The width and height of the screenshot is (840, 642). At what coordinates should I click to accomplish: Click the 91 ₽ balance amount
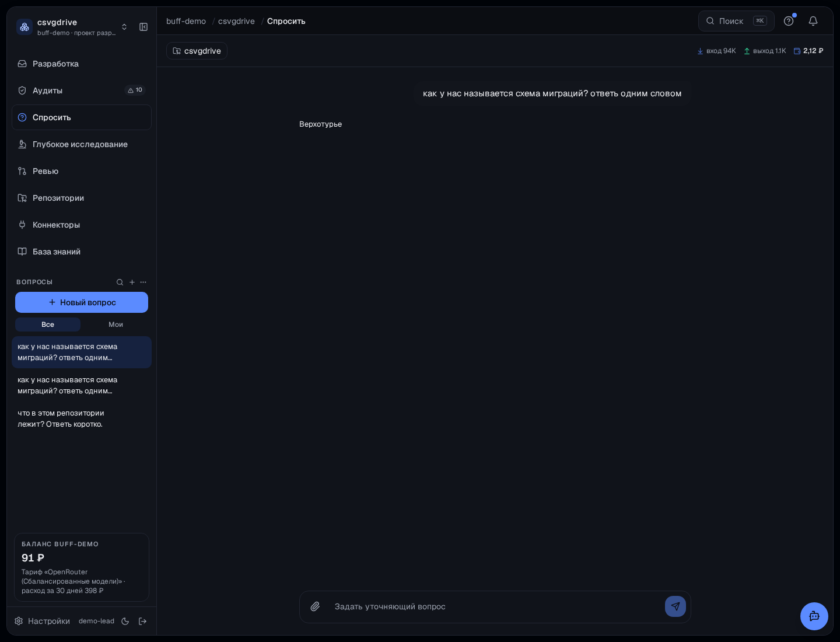coord(33,558)
